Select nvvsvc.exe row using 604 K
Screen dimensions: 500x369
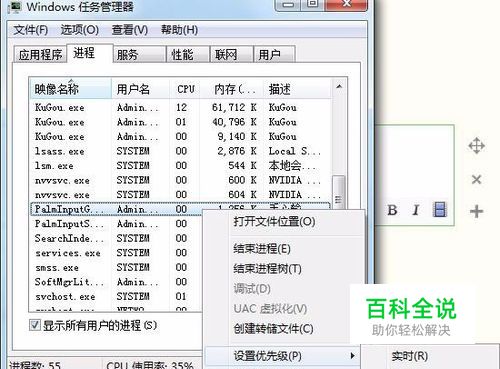pos(181,195)
